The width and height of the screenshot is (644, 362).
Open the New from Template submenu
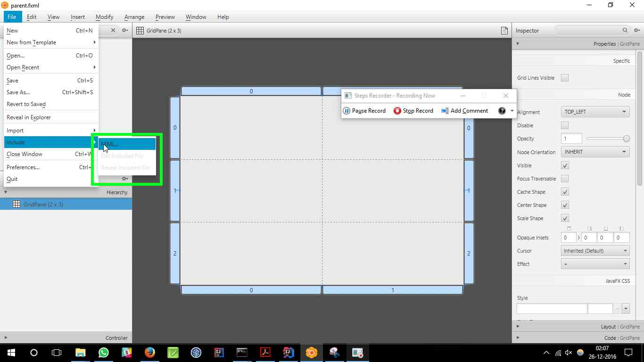click(x=50, y=42)
